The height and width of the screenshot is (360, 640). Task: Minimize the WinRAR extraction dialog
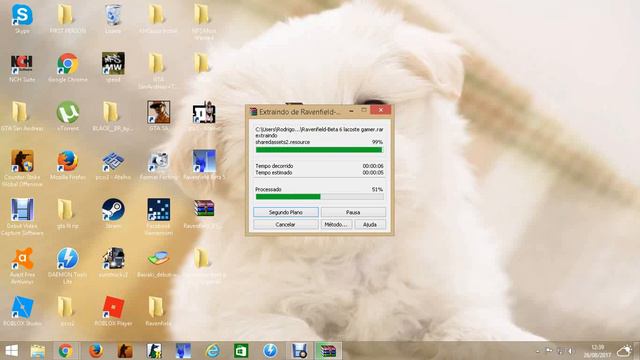pos(351,110)
